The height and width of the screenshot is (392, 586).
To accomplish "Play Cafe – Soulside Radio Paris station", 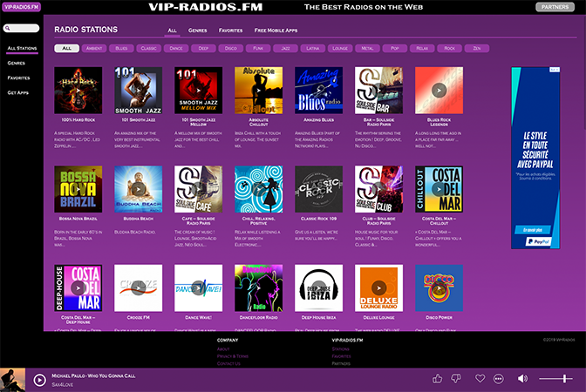I will tap(199, 189).
